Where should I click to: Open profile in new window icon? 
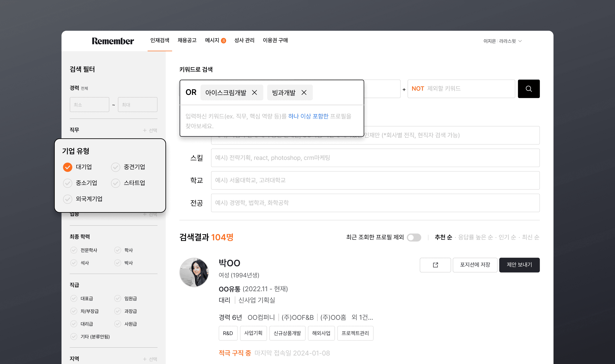(x=435, y=265)
